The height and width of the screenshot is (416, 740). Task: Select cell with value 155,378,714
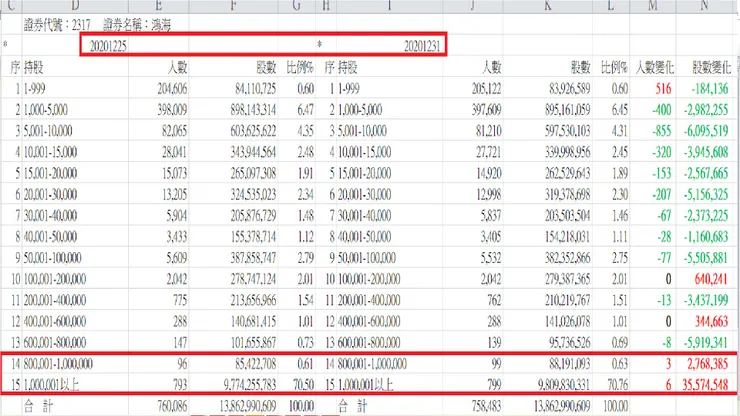point(253,237)
